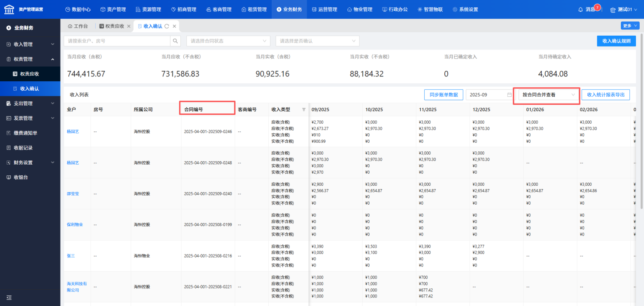The image size is (644, 306).
Task: Select the 业务财务 top navigation item
Action: coord(289,9)
